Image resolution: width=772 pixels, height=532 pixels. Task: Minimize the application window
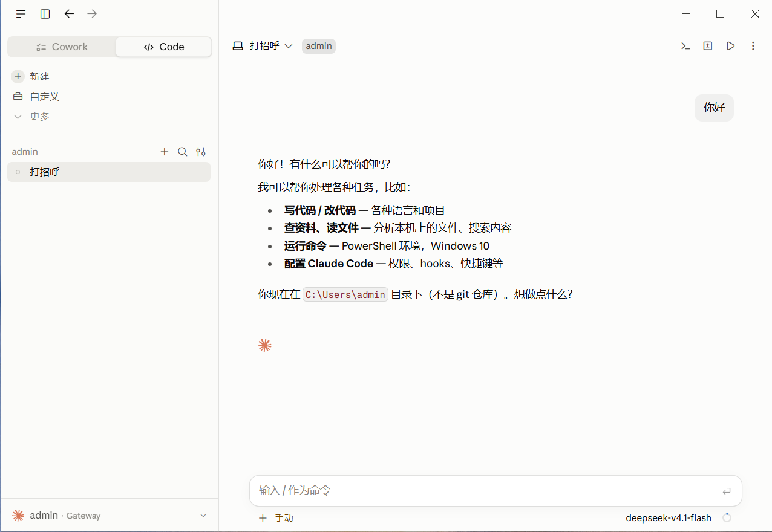(685, 14)
